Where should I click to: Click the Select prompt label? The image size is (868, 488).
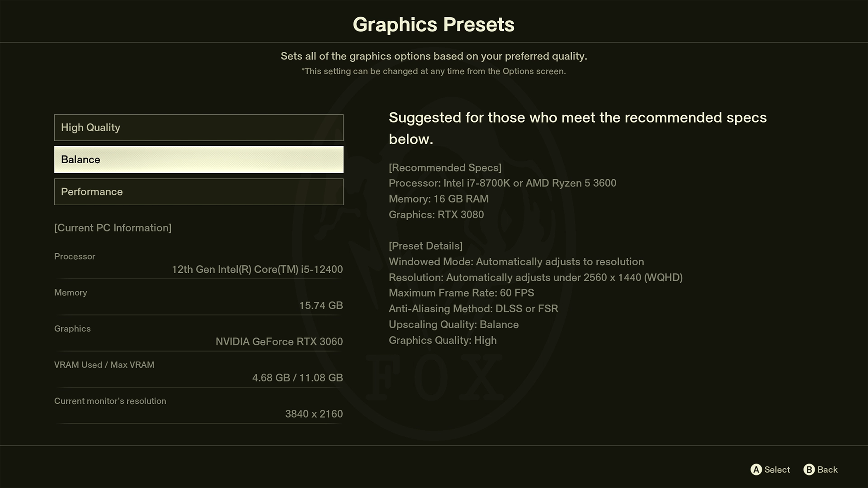[x=776, y=469]
